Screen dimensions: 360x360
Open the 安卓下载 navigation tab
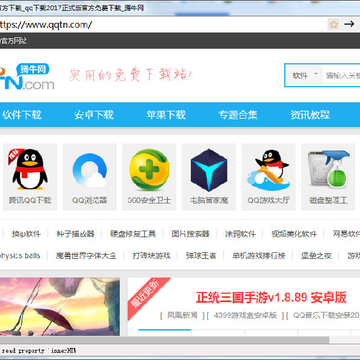coord(94,115)
